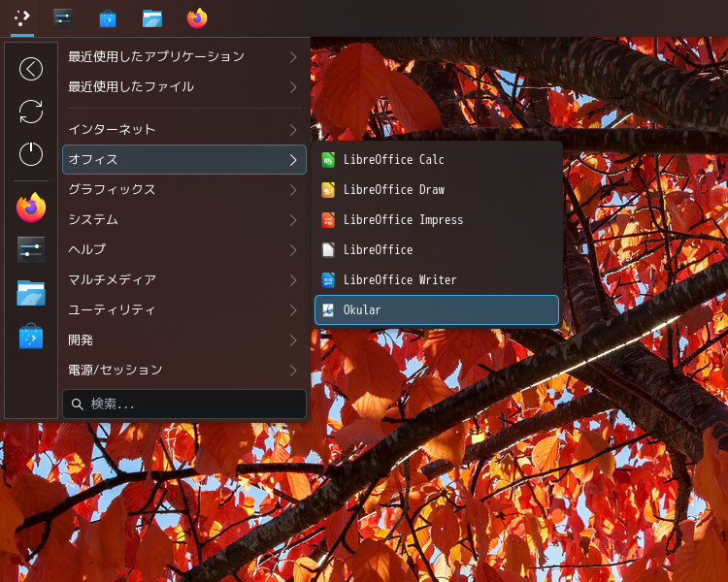
Task: Open System Settings from menu sidebar favorites
Action: [31, 249]
